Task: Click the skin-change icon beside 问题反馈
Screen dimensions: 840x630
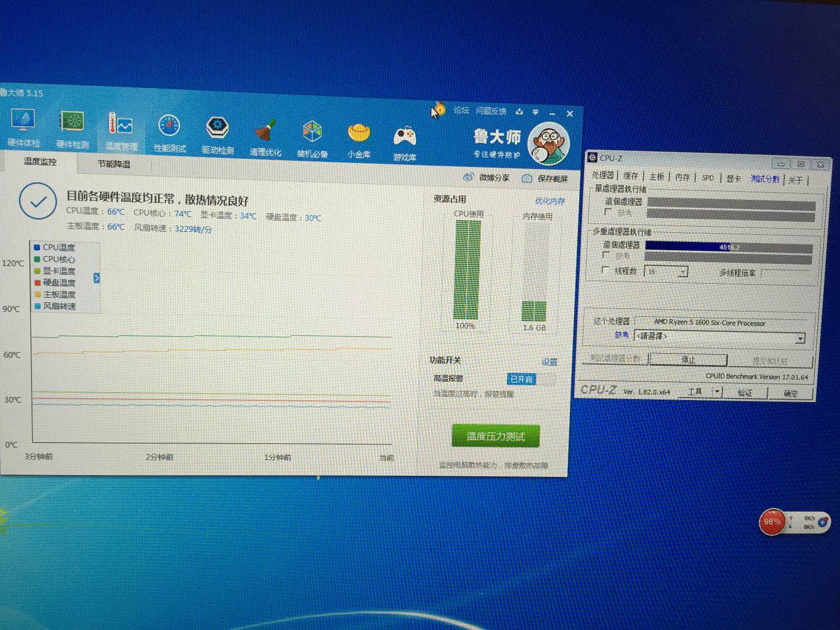Action: coord(519,111)
